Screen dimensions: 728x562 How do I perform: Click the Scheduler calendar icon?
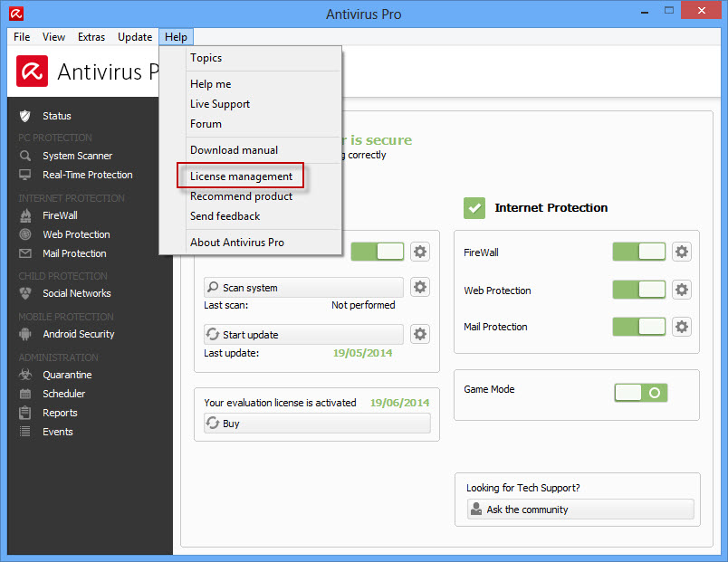pyautogui.click(x=25, y=394)
